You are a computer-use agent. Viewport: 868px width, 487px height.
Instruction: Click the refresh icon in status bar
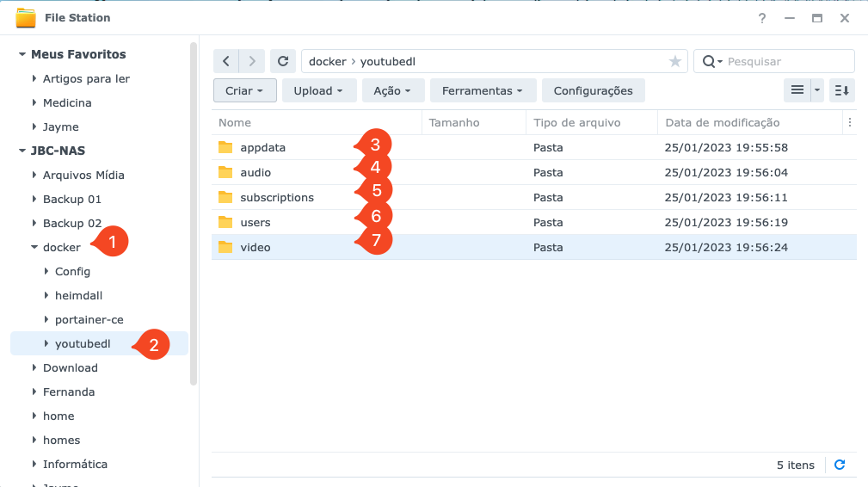(x=840, y=465)
